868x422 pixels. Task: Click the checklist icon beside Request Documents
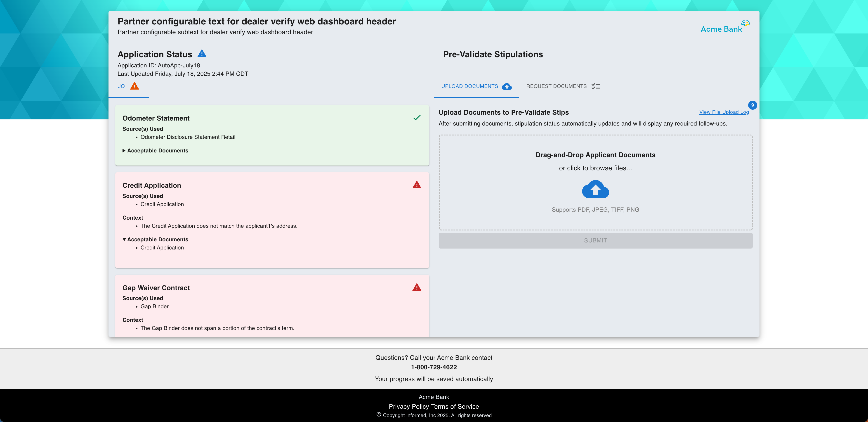(596, 86)
